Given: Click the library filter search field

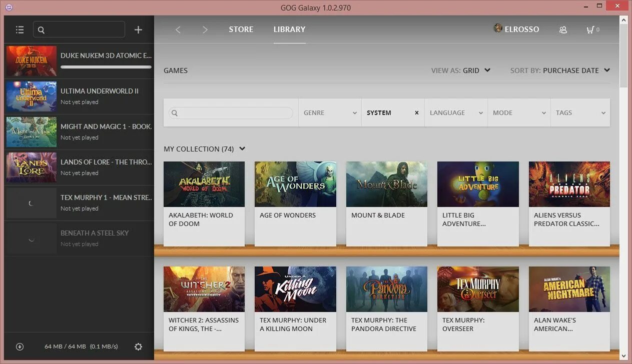Looking at the screenshot, I should click(231, 113).
